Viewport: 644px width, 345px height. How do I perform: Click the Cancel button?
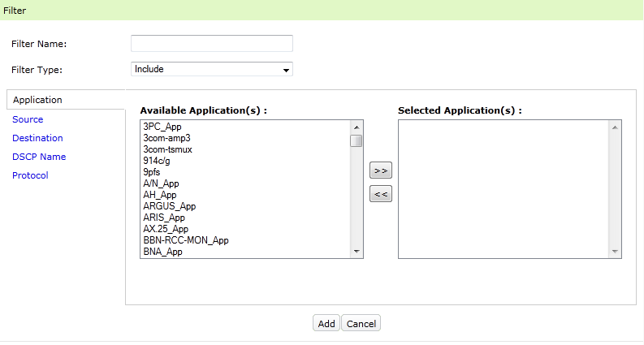point(361,324)
